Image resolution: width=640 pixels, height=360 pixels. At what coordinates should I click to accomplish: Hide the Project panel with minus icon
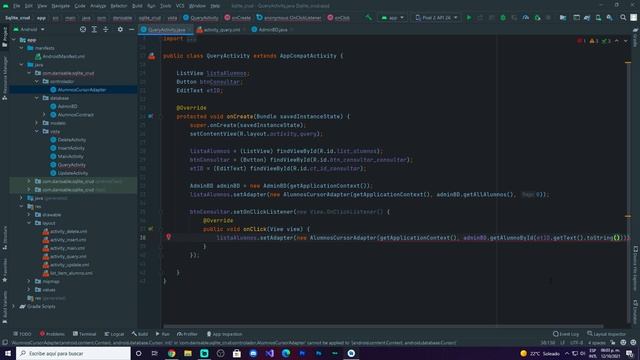tap(131, 29)
